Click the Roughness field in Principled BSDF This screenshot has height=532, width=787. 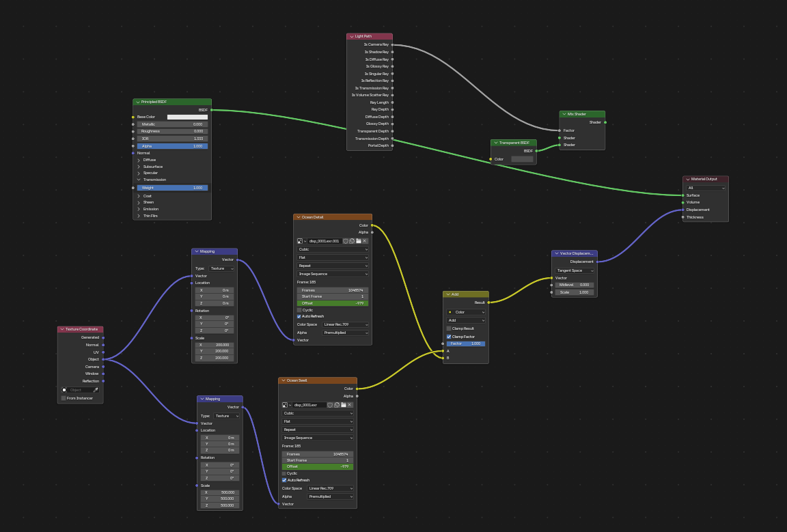[x=172, y=132]
